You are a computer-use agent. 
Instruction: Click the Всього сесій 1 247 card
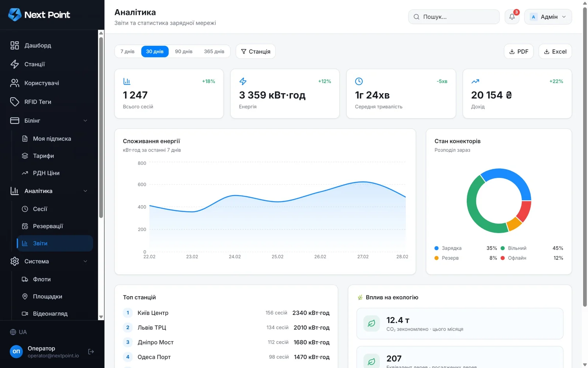[169, 94]
